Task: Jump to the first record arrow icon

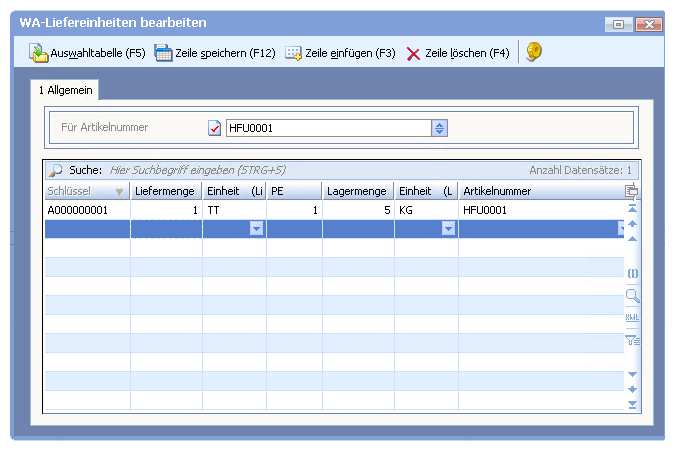Action: (632, 208)
